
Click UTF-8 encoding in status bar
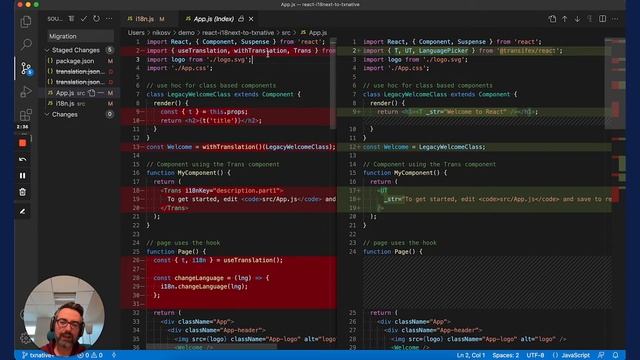tap(535, 355)
